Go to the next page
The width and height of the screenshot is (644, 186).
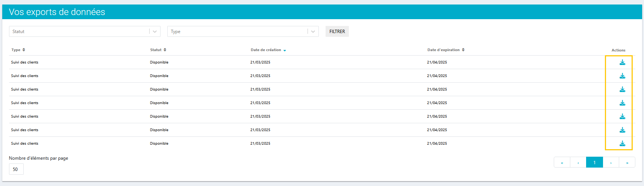[x=611, y=163]
